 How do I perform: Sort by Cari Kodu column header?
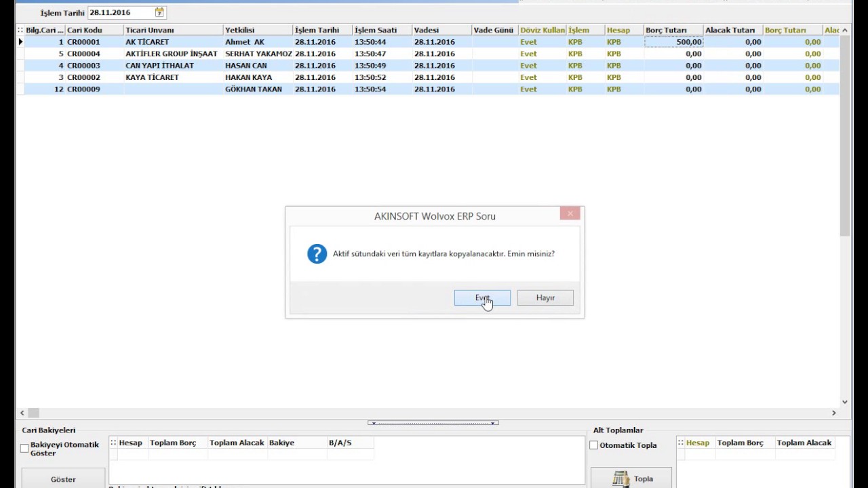point(94,30)
